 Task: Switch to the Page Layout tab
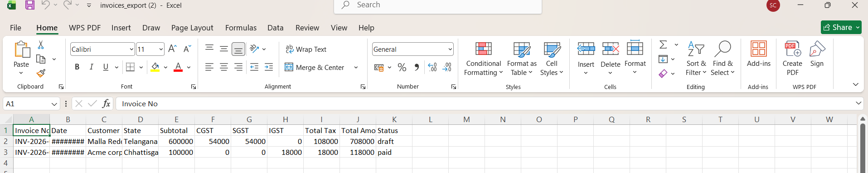pyautogui.click(x=192, y=28)
